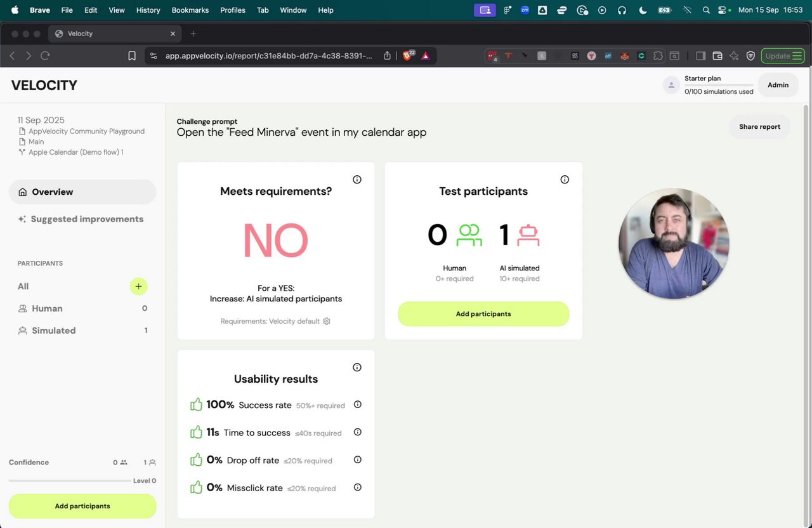
Task: Open the Admin account menu
Action: click(x=778, y=85)
